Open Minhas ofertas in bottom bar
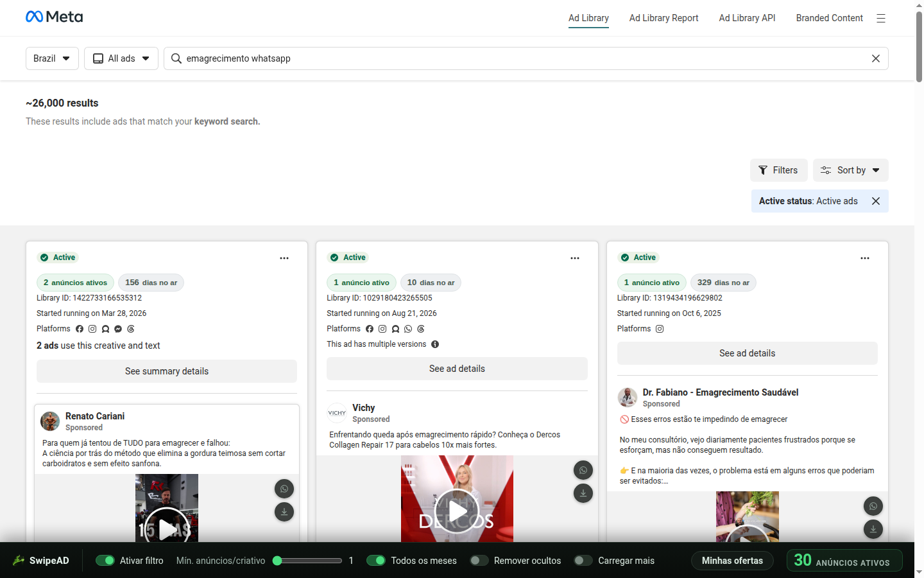 tap(732, 561)
